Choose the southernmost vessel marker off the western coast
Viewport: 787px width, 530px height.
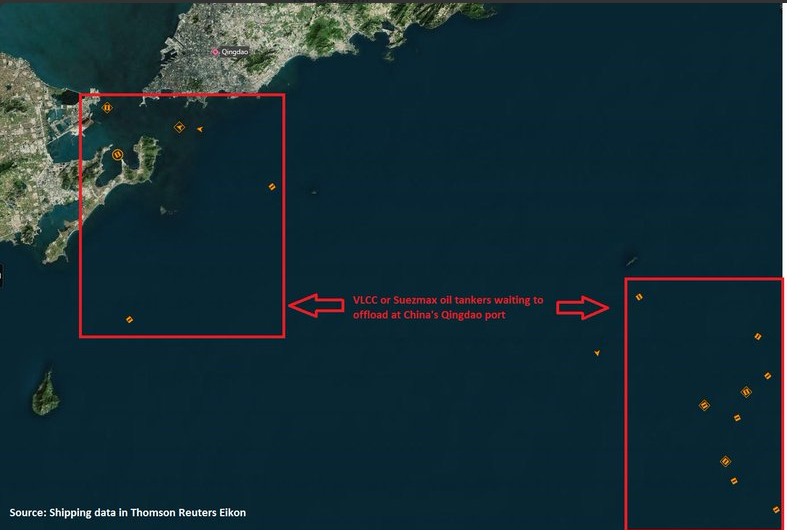pos(129,319)
